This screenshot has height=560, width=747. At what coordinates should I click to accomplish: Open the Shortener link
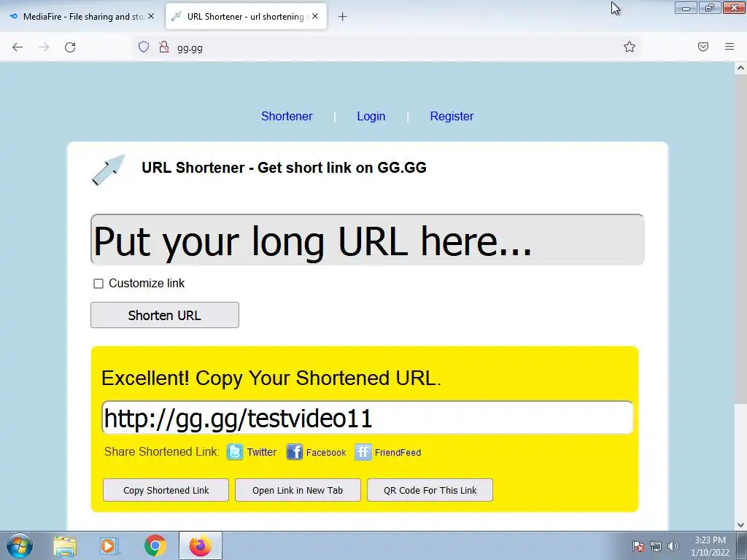click(x=286, y=116)
